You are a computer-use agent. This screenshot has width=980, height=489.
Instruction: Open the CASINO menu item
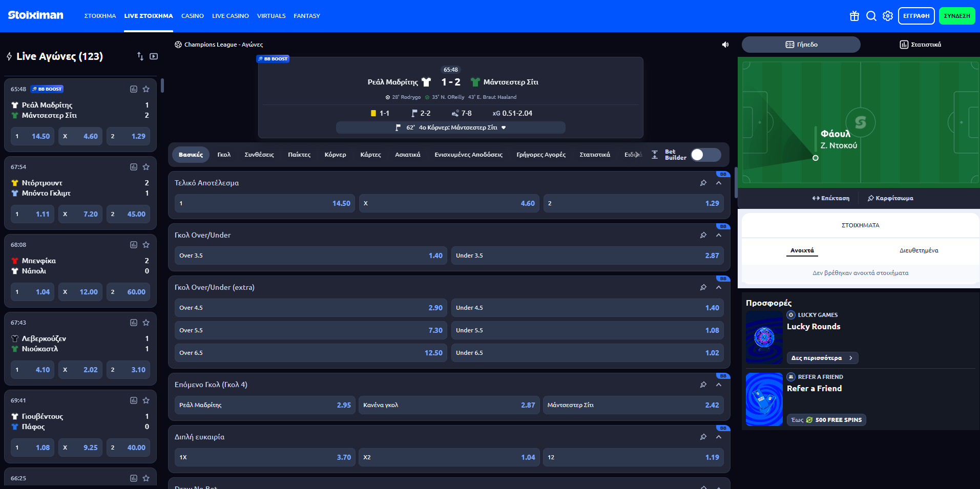192,16
